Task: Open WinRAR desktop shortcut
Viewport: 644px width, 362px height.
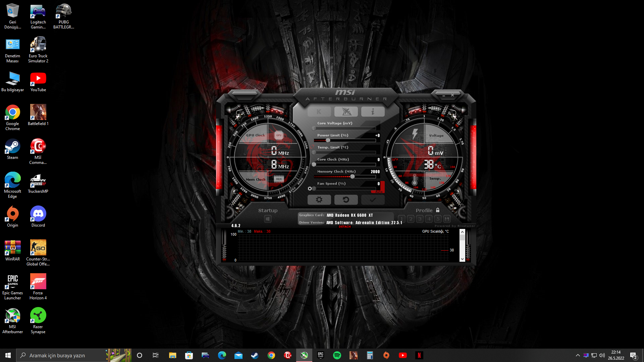Action: pyautogui.click(x=12, y=251)
